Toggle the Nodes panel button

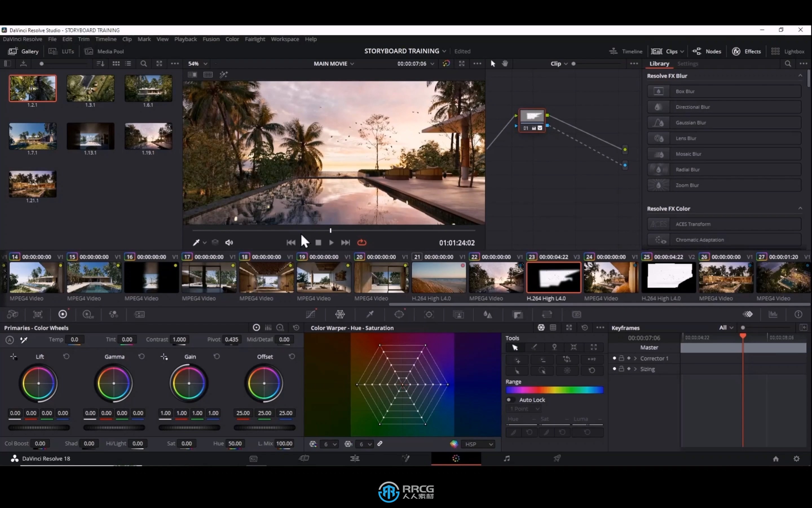click(707, 51)
